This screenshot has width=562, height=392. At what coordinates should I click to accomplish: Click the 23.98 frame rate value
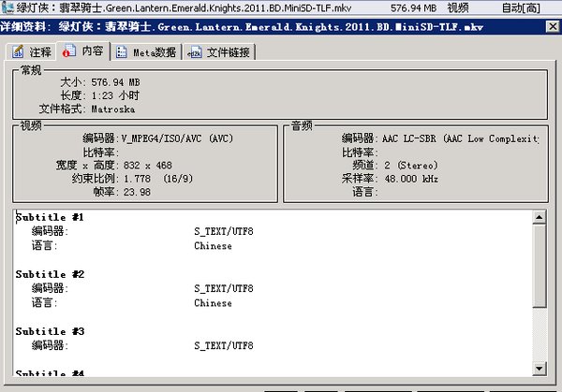[x=137, y=192]
